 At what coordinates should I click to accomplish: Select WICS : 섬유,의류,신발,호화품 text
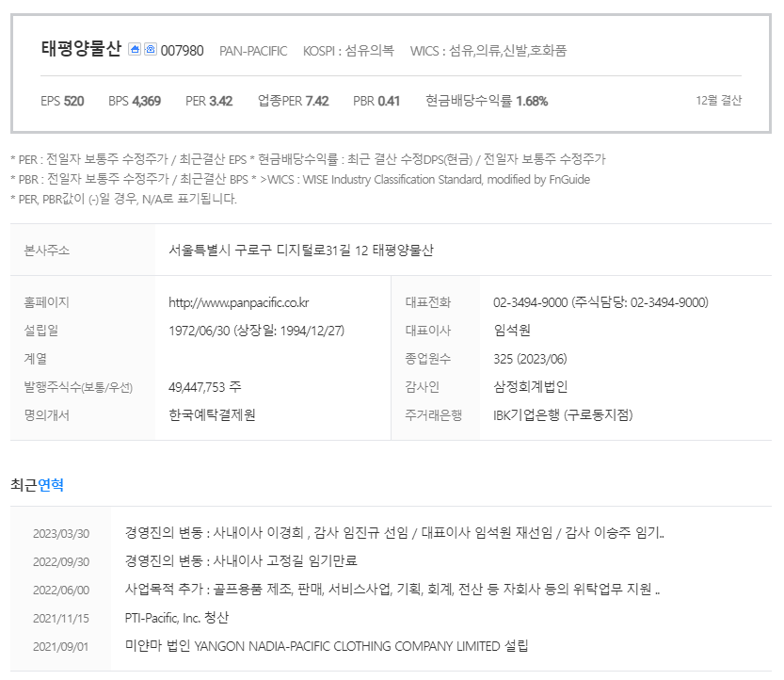click(488, 51)
